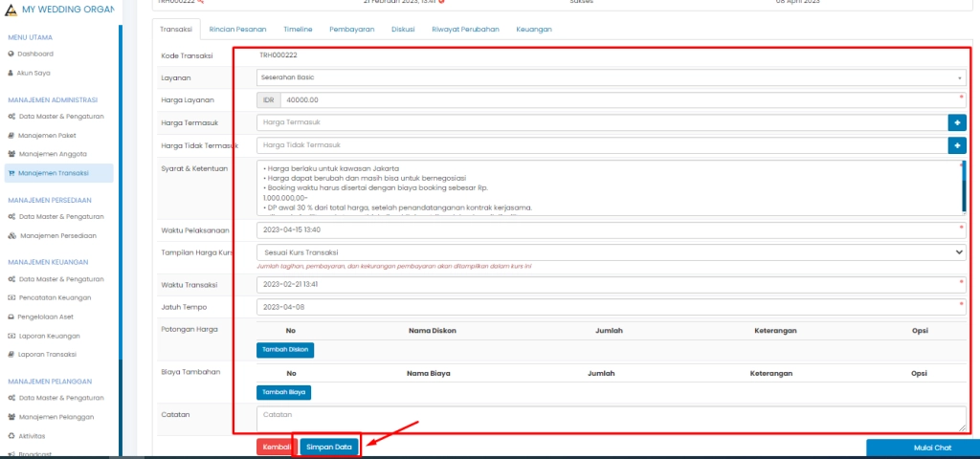Open the Layanan dropdown showing Seserahan Basic

pyautogui.click(x=611, y=76)
